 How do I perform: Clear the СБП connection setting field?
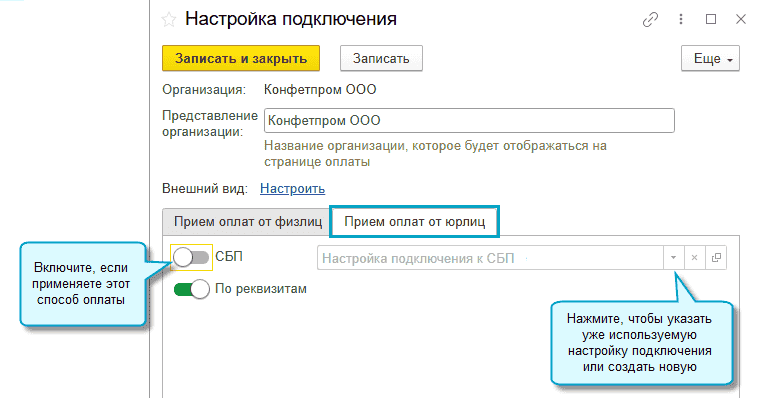[x=694, y=258]
